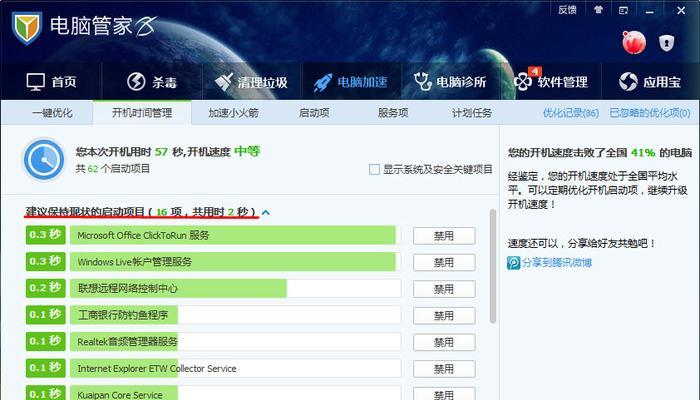Viewport: 700px width, 400px height.
Task: Minimize the 电脑管家 window
Action: (650, 11)
